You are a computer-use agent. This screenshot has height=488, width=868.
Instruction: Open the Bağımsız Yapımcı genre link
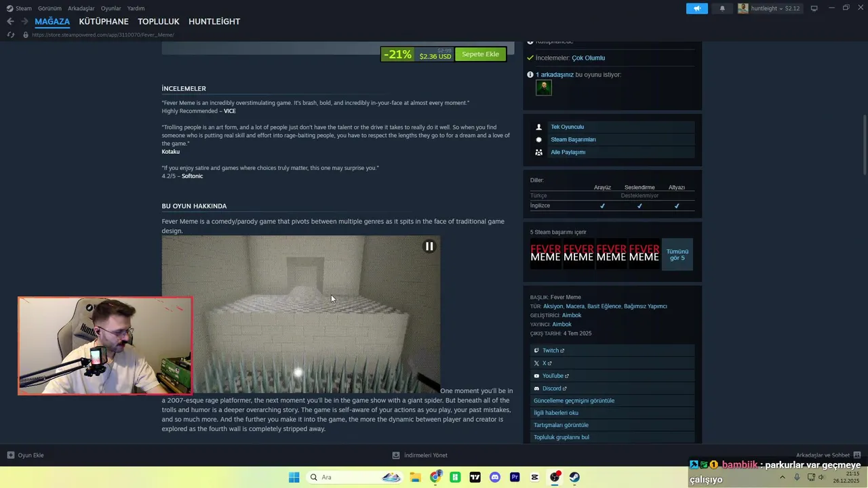click(x=645, y=306)
